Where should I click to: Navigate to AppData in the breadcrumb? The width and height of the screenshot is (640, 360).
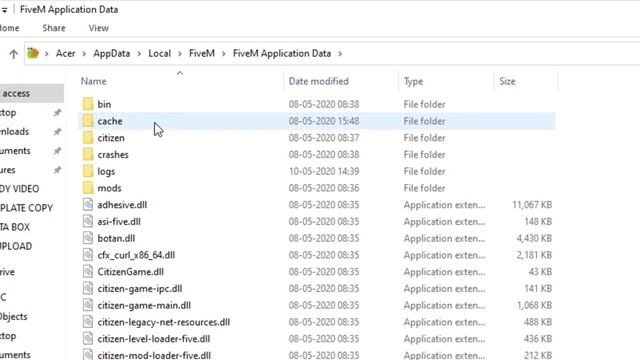(111, 53)
